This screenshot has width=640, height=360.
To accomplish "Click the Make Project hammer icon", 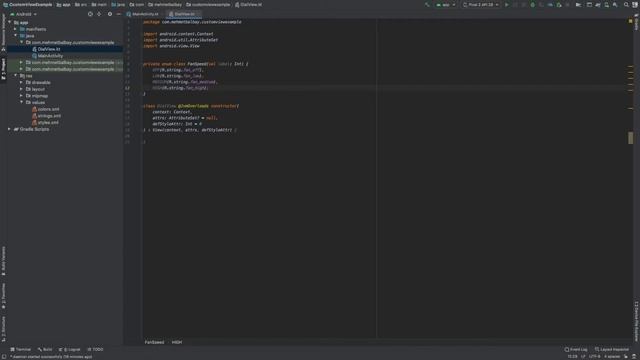I will coord(427,5).
